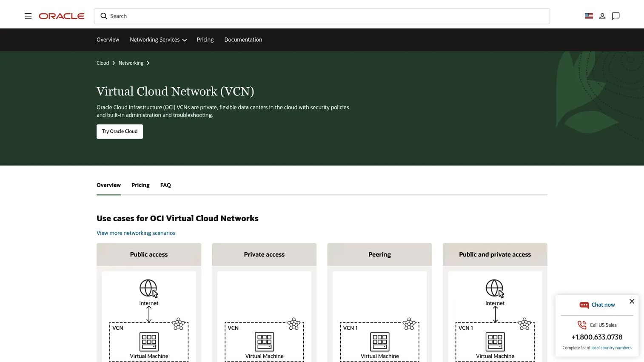The image size is (644, 362).
Task: Click the sales number +1.800.633.0738
Action: pos(597,337)
